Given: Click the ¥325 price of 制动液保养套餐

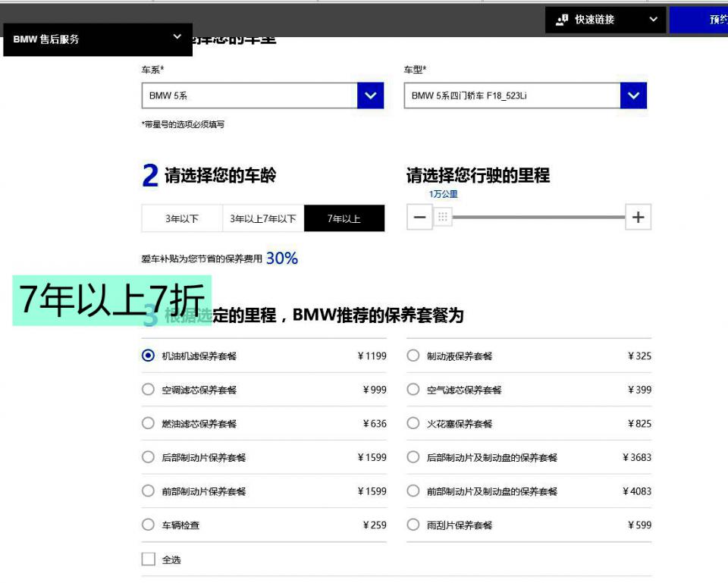Looking at the screenshot, I should [x=639, y=356].
